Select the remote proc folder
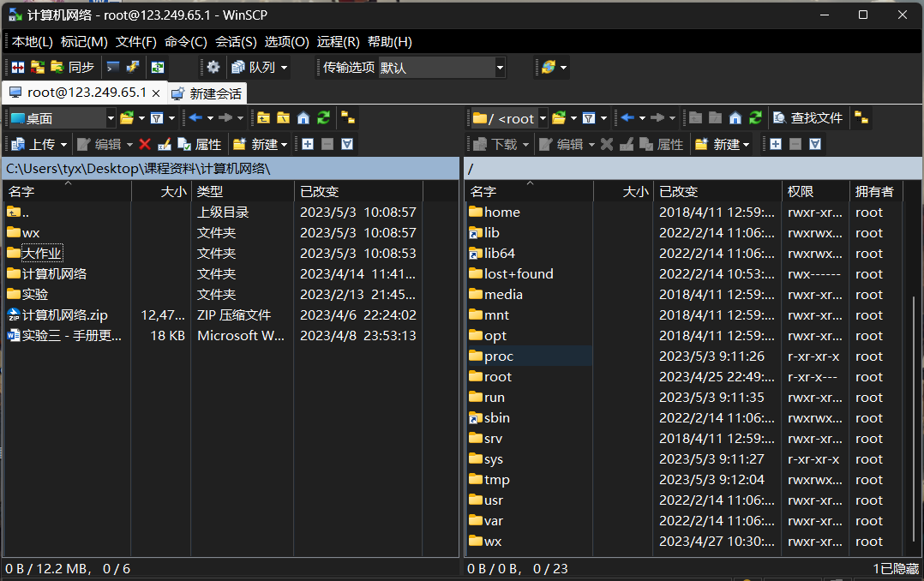Screen dimensions: 924x581 point(499,356)
